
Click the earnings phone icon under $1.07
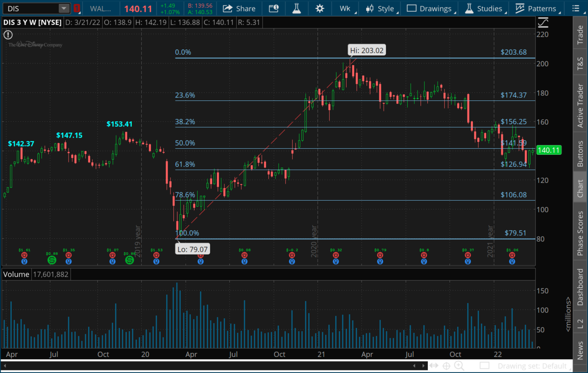pos(112,256)
